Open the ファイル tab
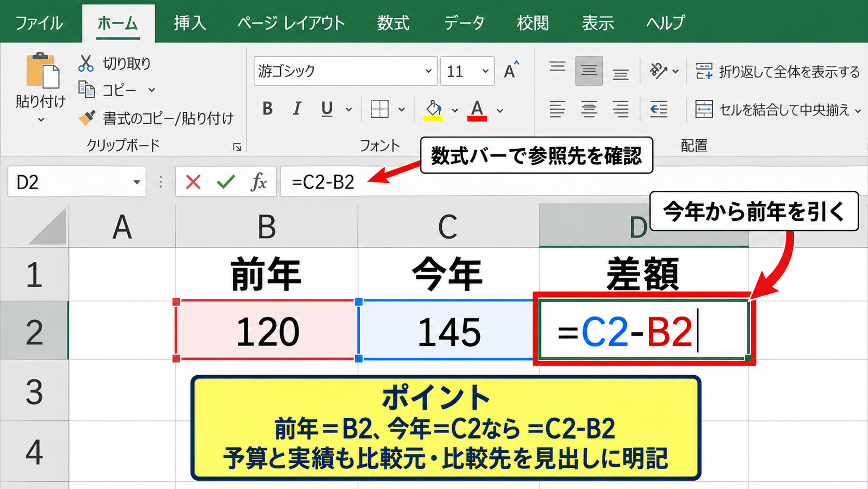 (39, 23)
